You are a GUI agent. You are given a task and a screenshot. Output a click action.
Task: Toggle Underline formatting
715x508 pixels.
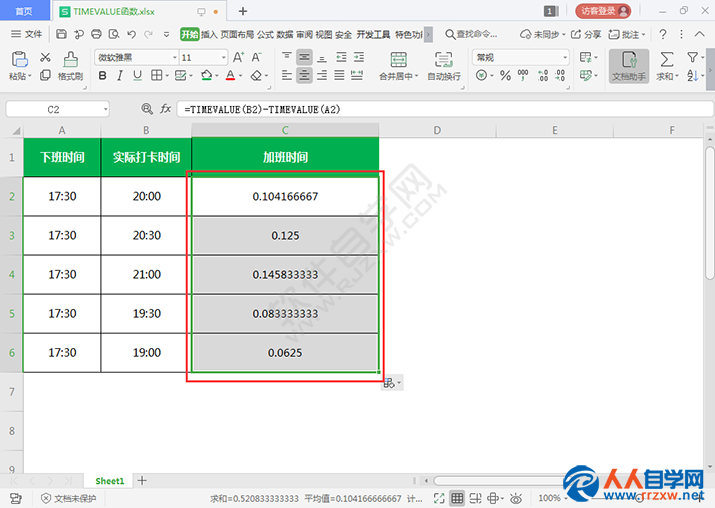(137, 76)
